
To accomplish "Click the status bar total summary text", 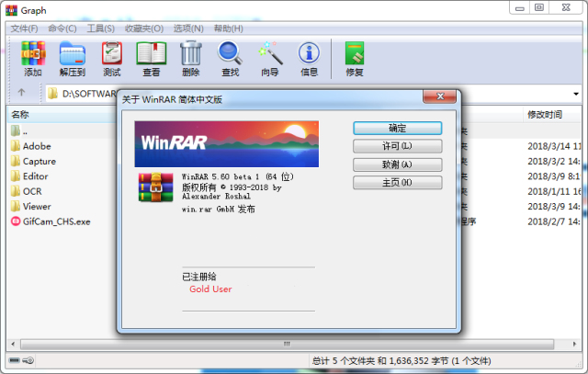I will [401, 361].
